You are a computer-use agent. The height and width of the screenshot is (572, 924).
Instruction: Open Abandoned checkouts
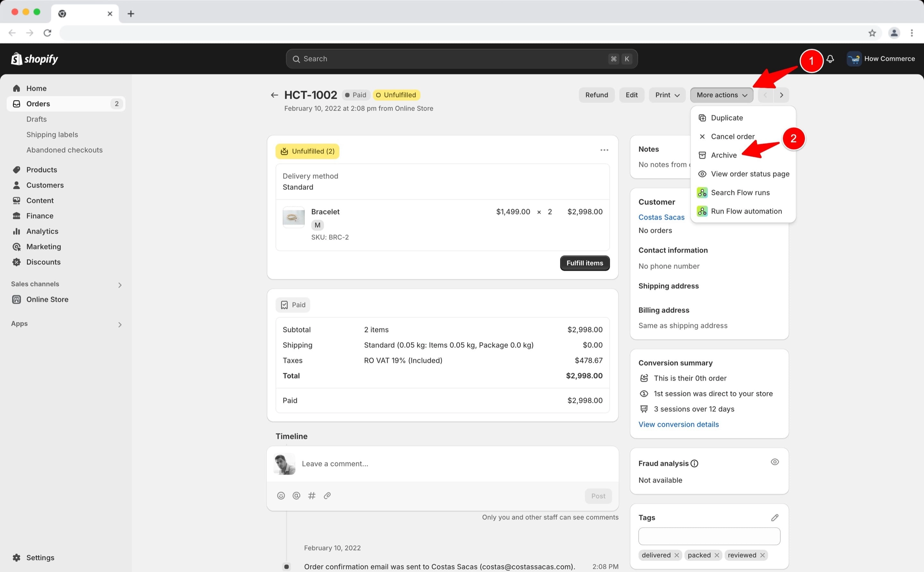tap(64, 150)
